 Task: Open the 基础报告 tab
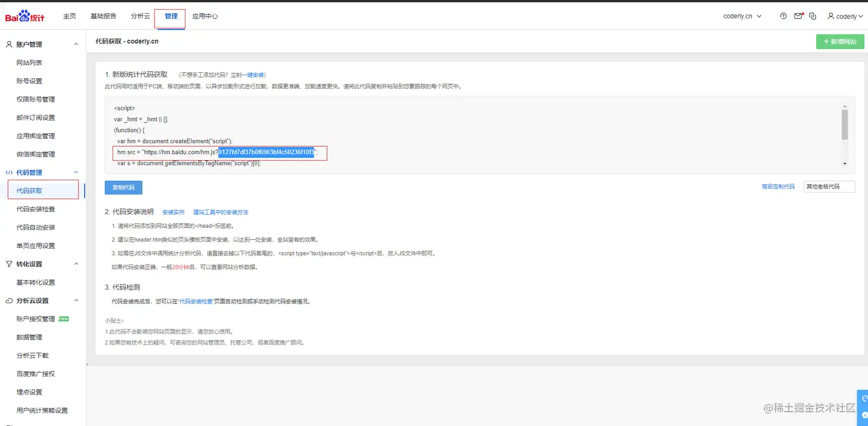point(103,16)
